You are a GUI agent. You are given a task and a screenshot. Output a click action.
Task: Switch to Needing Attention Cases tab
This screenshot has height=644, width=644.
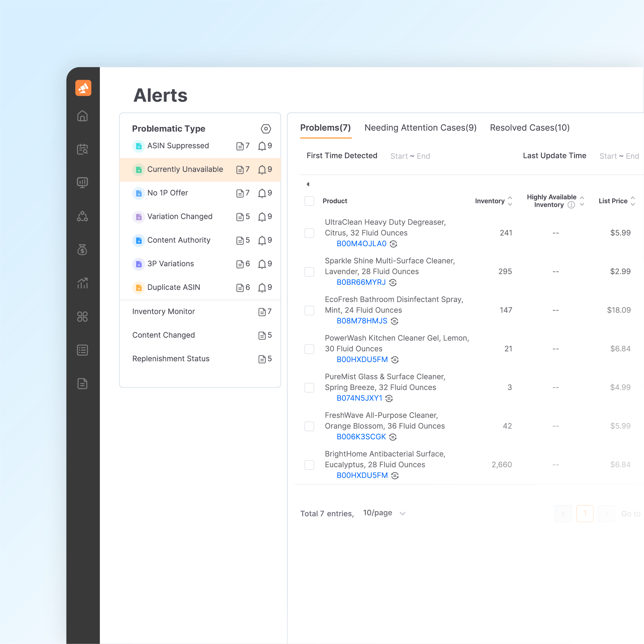[420, 128]
